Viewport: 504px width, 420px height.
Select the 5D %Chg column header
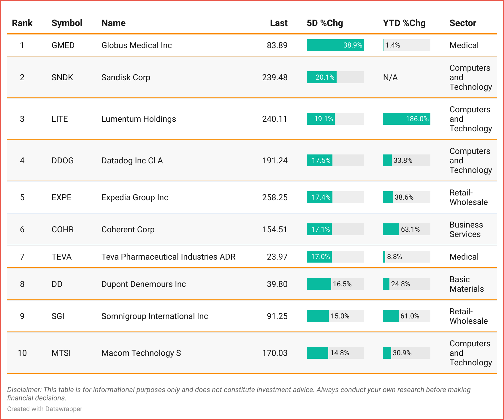[325, 23]
